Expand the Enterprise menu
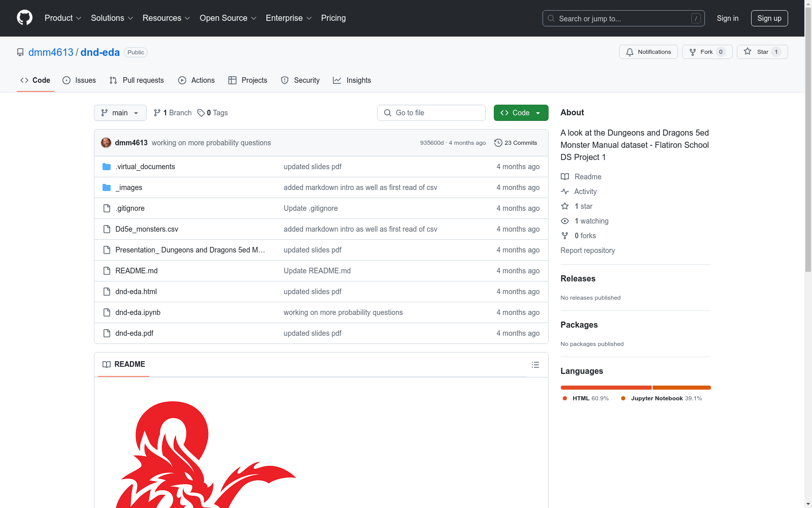Image resolution: width=812 pixels, height=508 pixels. click(289, 18)
